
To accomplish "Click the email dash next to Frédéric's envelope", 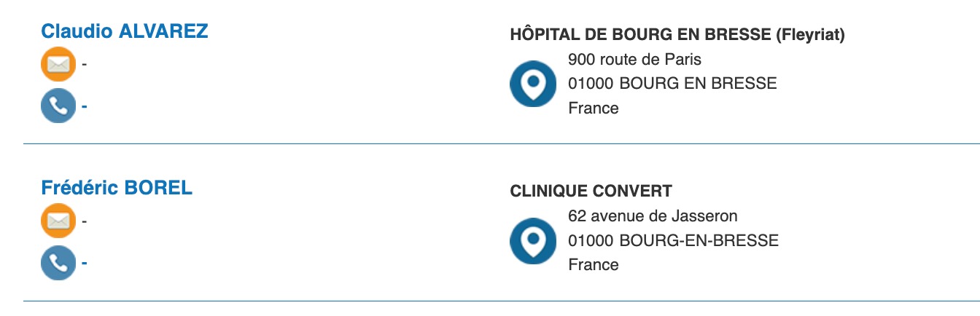I will (x=85, y=221).
